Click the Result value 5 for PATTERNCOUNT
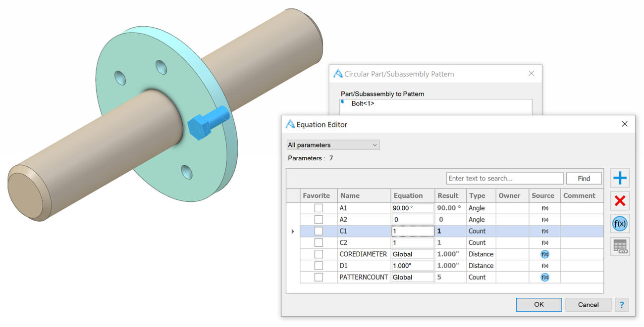The width and height of the screenshot is (644, 327). pos(439,278)
